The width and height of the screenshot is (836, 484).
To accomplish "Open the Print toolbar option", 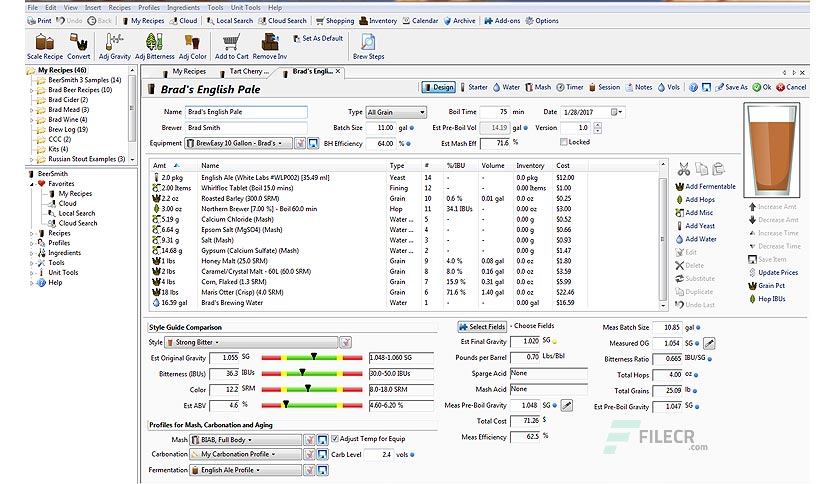I will (x=39, y=21).
